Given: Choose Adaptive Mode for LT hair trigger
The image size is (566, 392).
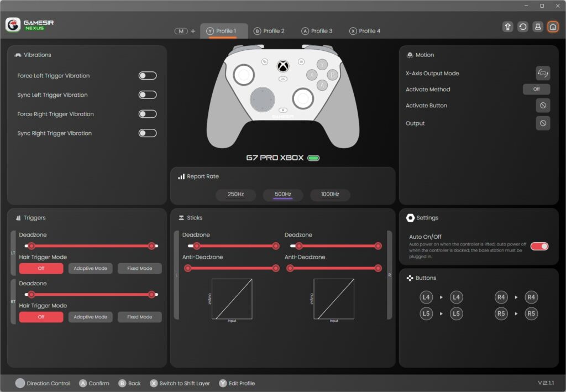Looking at the screenshot, I should pyautogui.click(x=91, y=269).
